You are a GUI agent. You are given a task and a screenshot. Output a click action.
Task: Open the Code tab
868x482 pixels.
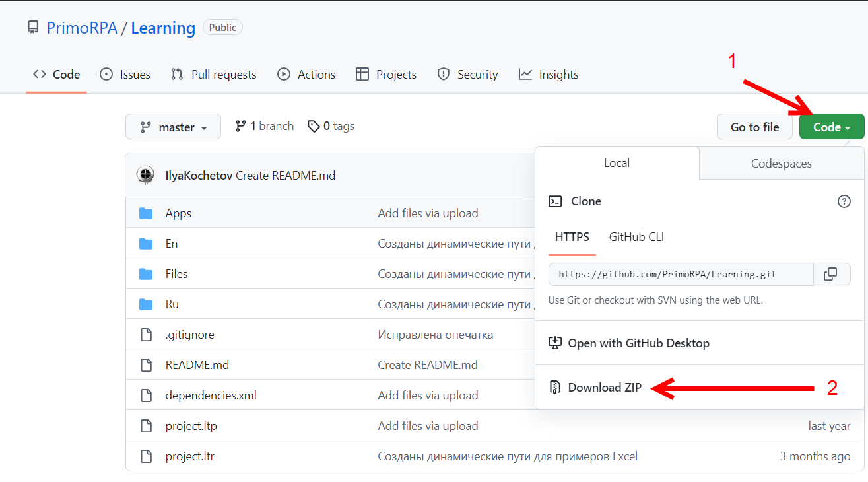[x=56, y=75]
